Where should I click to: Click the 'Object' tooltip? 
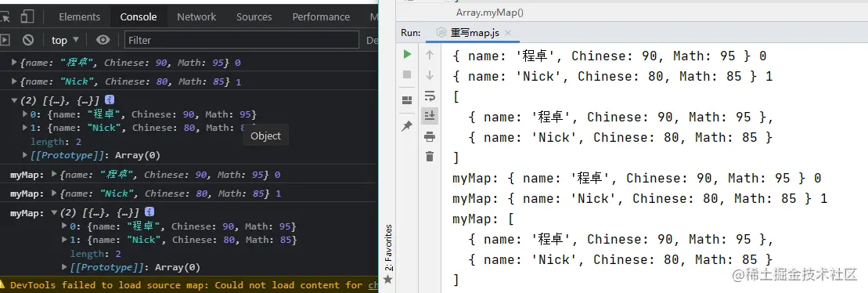265,136
